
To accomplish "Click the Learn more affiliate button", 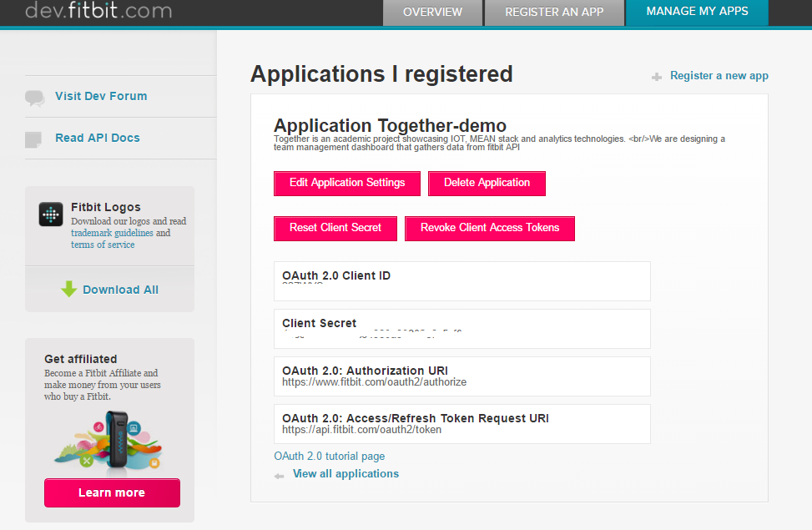I will pos(112,492).
